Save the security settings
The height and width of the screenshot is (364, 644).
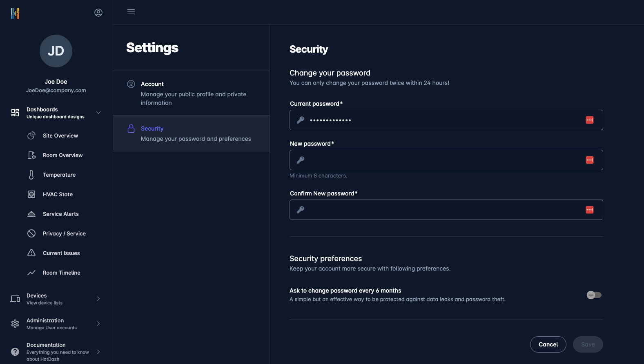pyautogui.click(x=588, y=344)
